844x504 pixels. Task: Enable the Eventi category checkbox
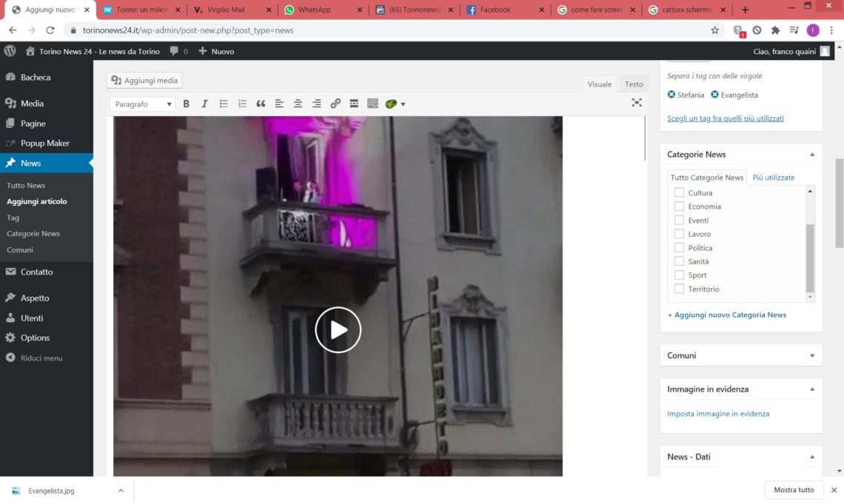(x=679, y=221)
